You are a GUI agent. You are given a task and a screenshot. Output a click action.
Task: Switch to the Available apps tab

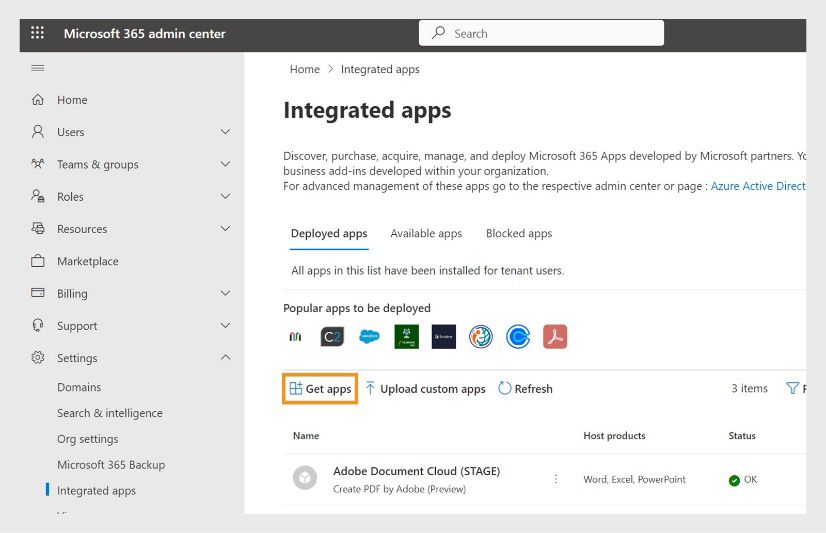coord(426,233)
